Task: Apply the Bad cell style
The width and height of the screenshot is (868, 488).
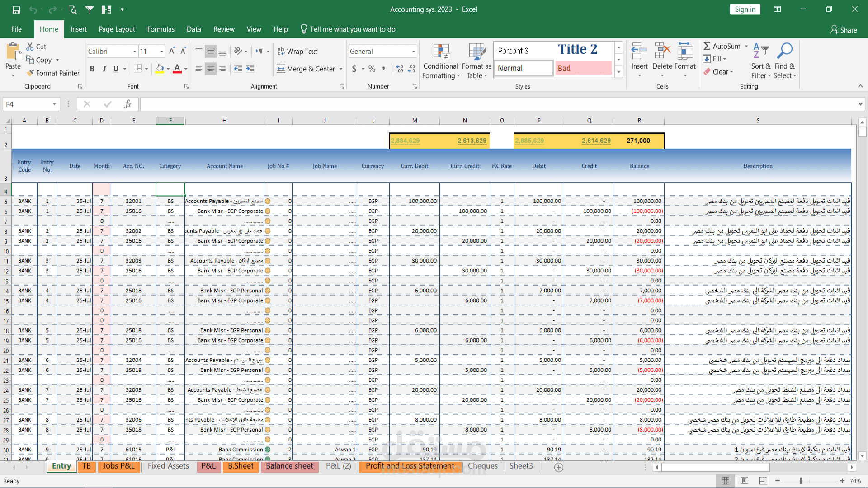Action: [583, 68]
